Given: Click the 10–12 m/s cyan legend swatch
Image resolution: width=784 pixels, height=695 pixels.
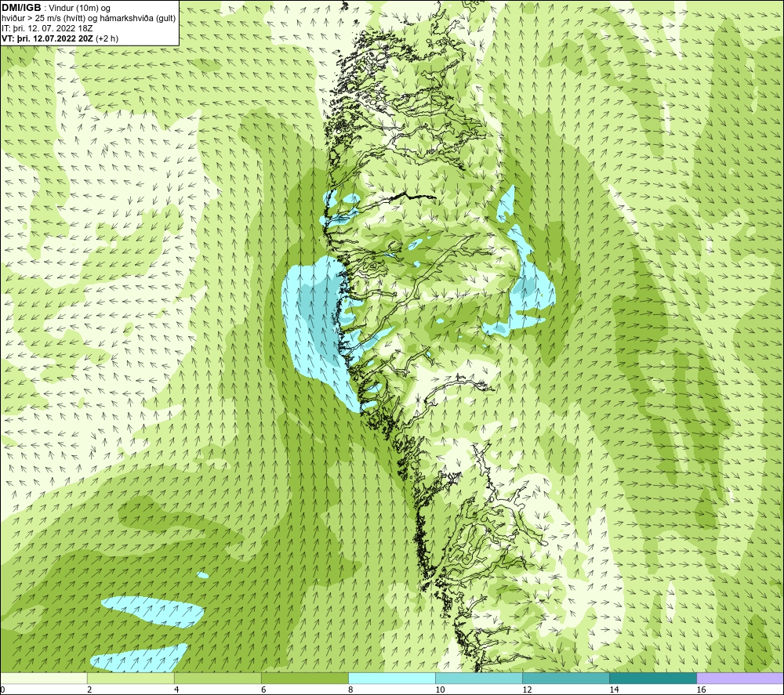Looking at the screenshot, I should point(479,678).
